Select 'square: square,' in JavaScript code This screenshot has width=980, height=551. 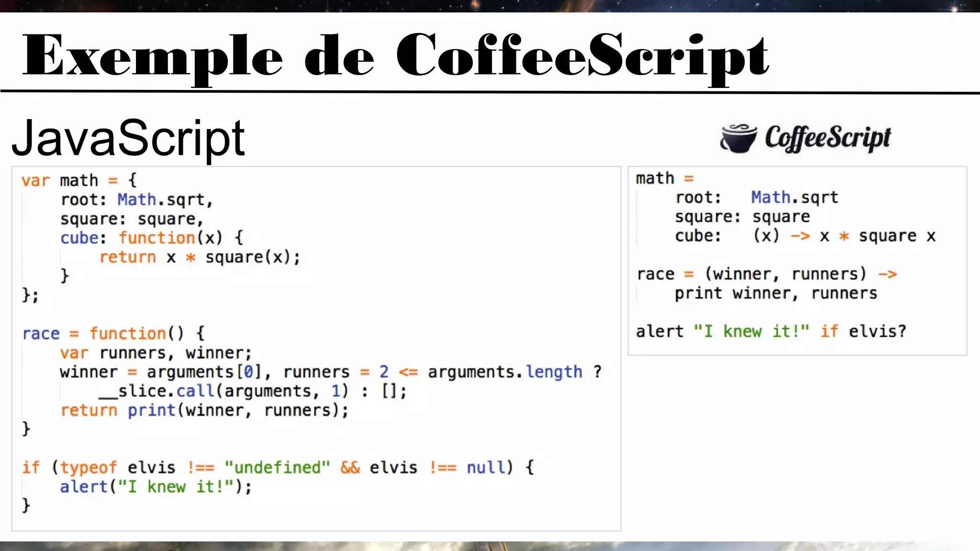(x=132, y=219)
